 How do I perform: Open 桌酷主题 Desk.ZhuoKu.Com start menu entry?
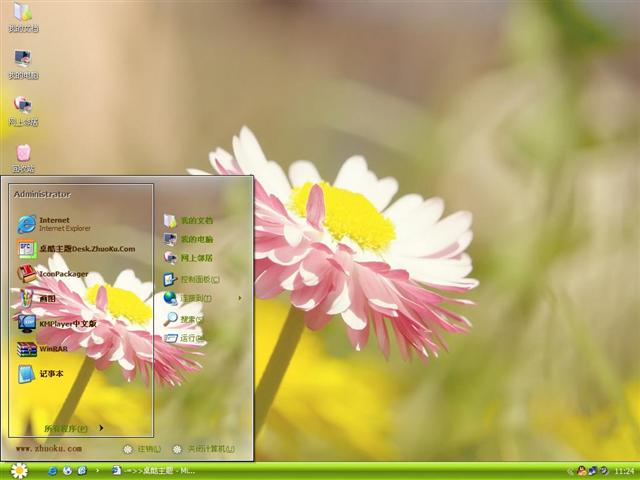point(76,249)
